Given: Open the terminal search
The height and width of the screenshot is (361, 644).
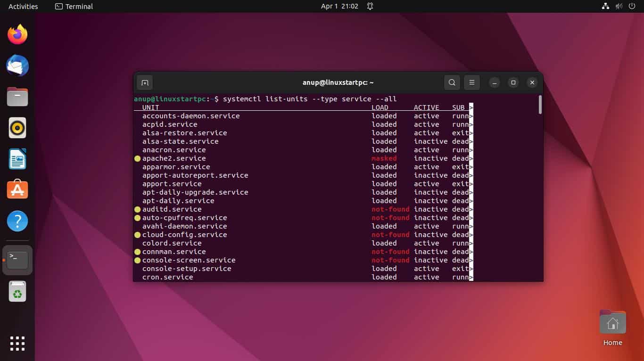Looking at the screenshot, I should [452, 82].
